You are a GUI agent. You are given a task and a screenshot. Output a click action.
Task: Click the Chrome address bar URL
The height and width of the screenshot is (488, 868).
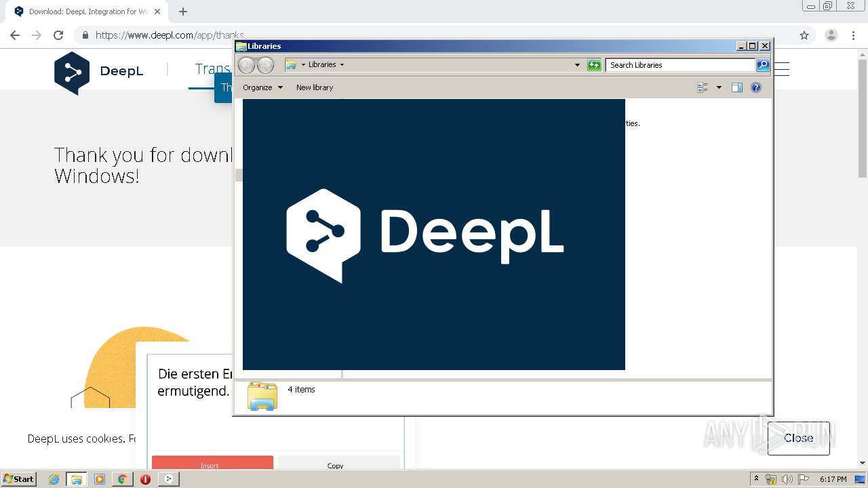(170, 35)
